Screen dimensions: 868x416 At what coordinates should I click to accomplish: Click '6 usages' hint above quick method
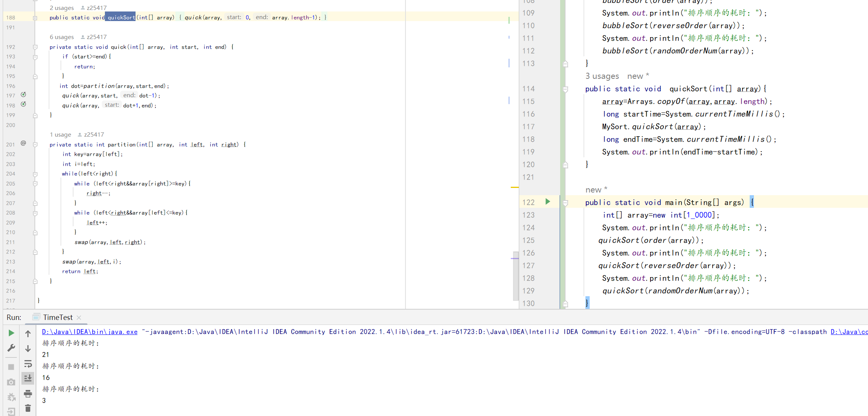pyautogui.click(x=62, y=37)
